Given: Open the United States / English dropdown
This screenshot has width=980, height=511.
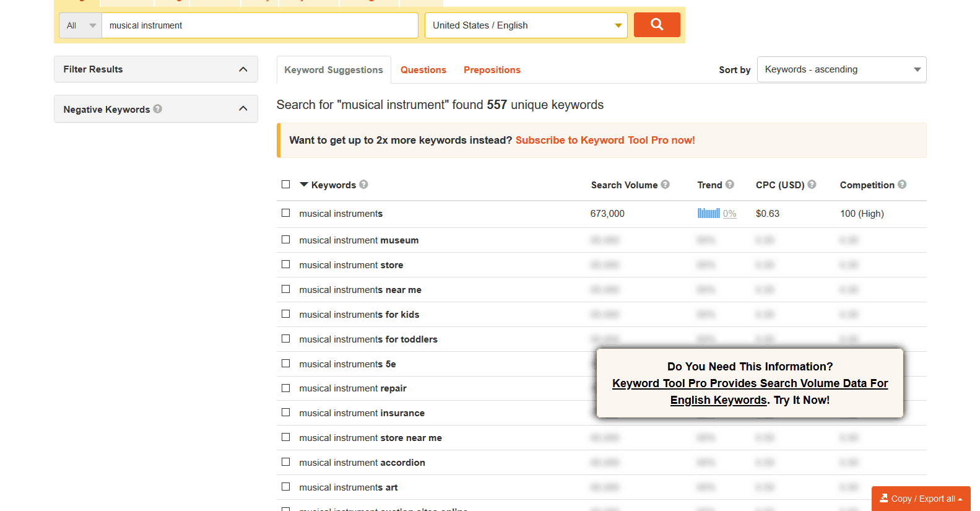Looking at the screenshot, I should click(526, 25).
